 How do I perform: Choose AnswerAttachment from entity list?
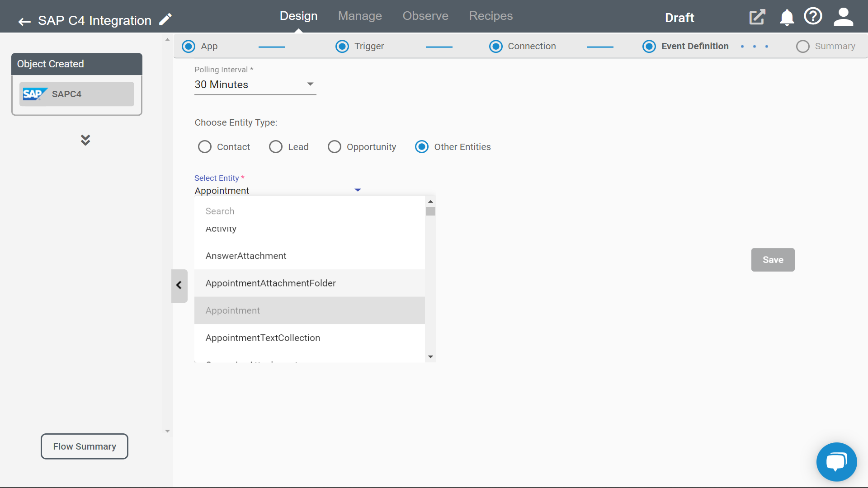(309, 256)
